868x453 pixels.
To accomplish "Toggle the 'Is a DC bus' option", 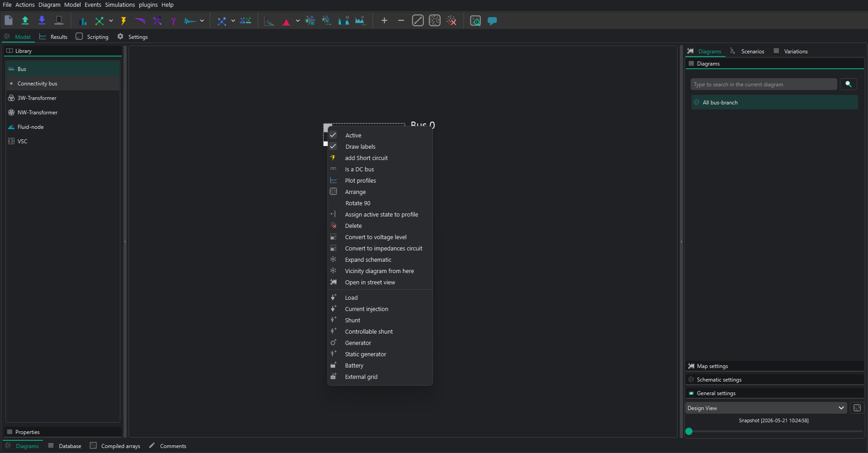I will [x=360, y=169].
